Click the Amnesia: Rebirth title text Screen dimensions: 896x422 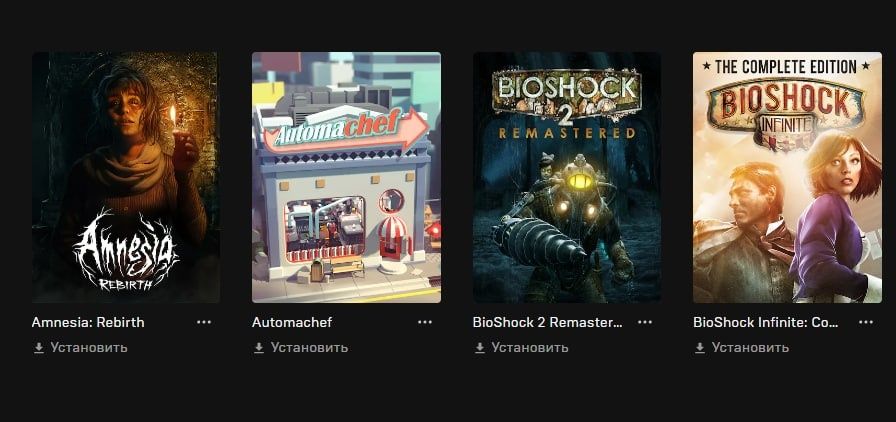[x=88, y=323]
